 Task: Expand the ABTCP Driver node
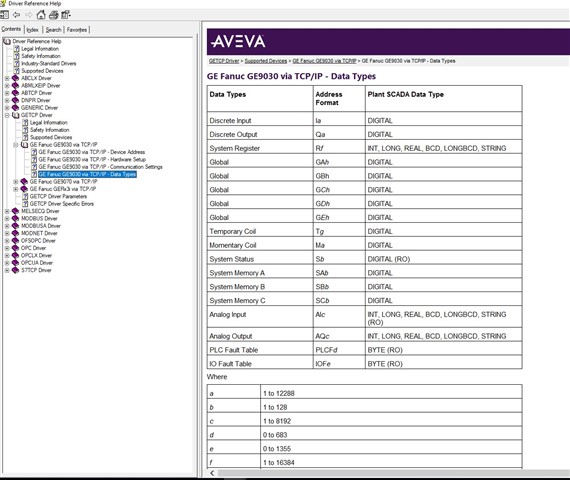tap(7, 93)
